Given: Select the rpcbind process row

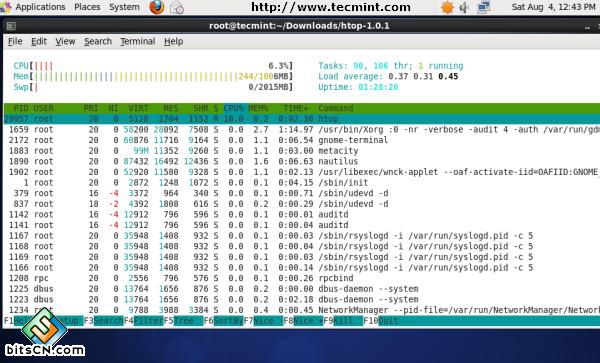Looking at the screenshot, I should coord(302,278).
